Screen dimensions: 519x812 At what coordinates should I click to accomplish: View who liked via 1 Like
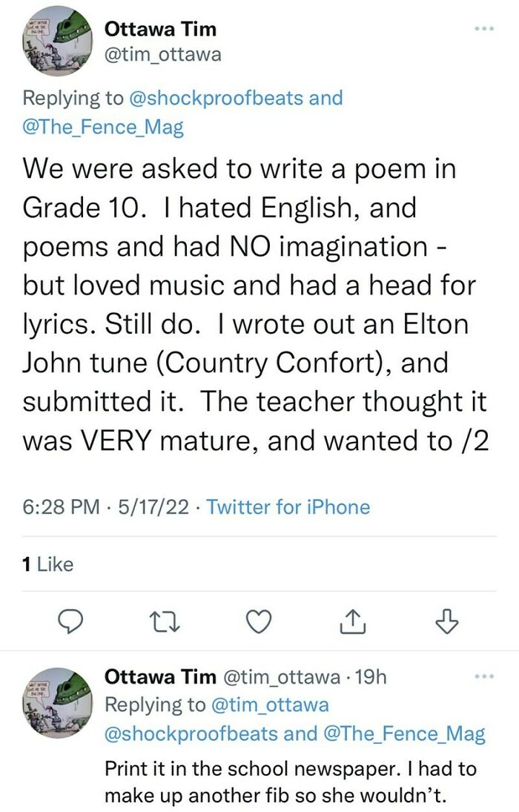(x=48, y=564)
